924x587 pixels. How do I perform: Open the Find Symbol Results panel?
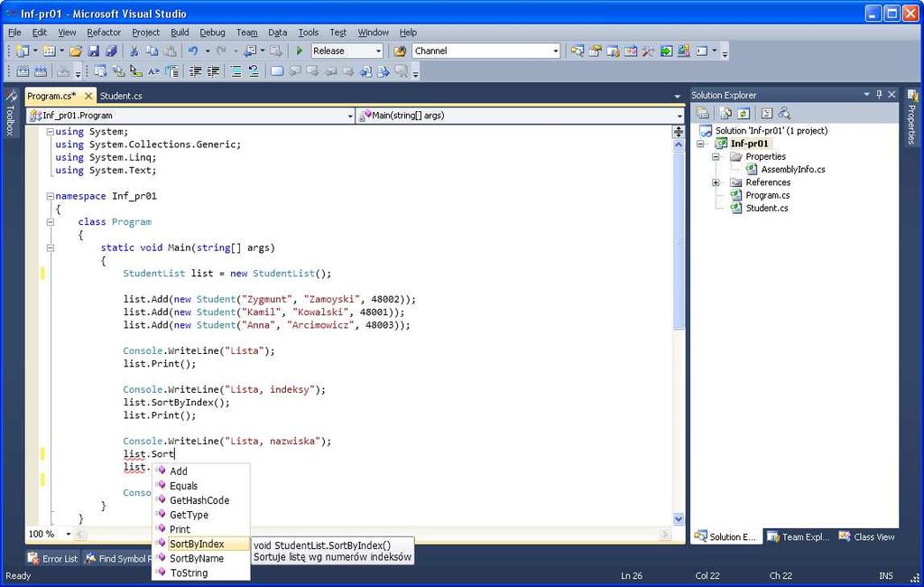coord(116,559)
